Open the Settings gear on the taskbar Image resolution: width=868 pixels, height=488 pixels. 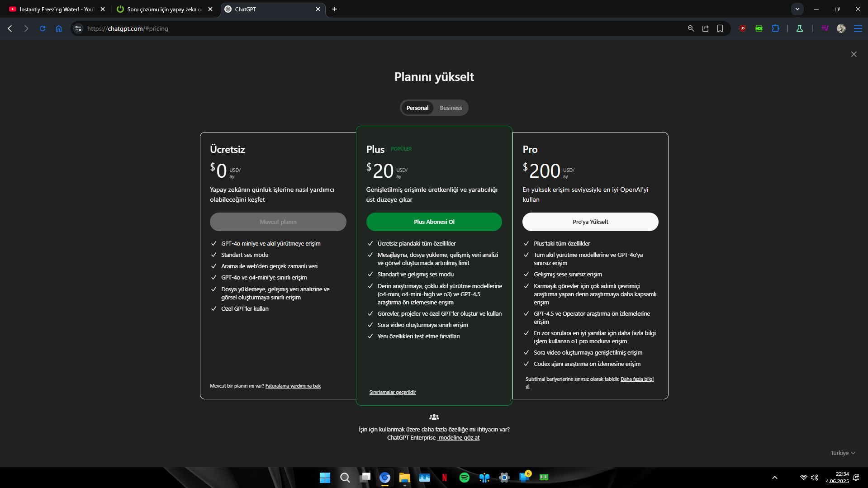click(x=504, y=478)
